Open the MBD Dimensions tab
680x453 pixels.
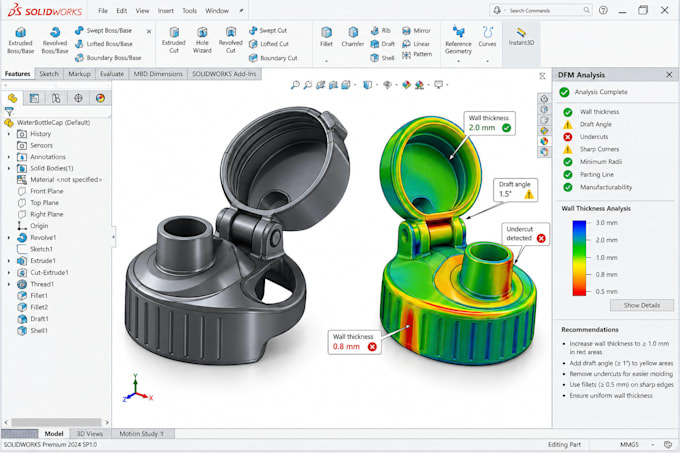pos(158,74)
